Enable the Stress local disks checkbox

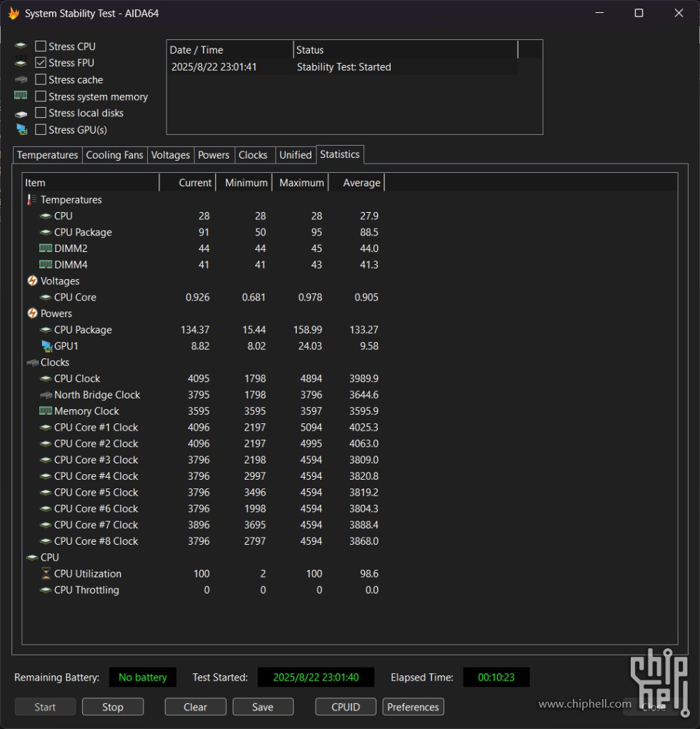coord(41,113)
